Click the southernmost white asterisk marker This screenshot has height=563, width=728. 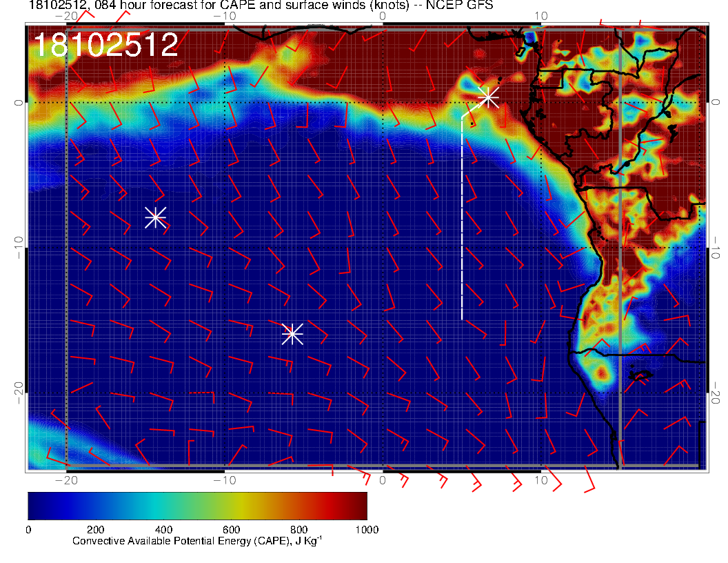coord(292,334)
